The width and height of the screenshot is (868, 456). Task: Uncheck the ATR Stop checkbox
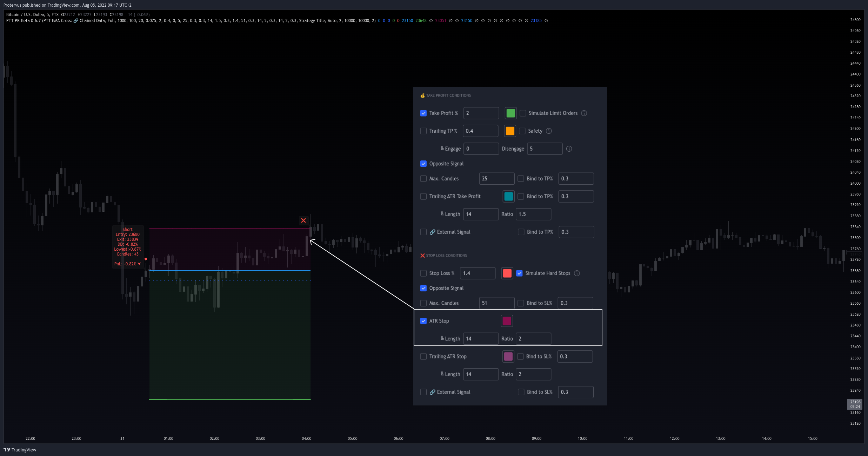point(423,321)
